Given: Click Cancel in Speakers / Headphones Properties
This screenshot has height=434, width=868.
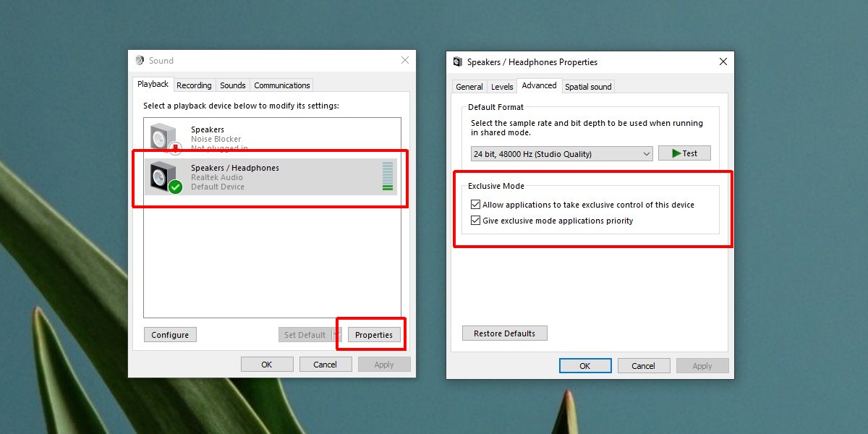Looking at the screenshot, I should (644, 366).
